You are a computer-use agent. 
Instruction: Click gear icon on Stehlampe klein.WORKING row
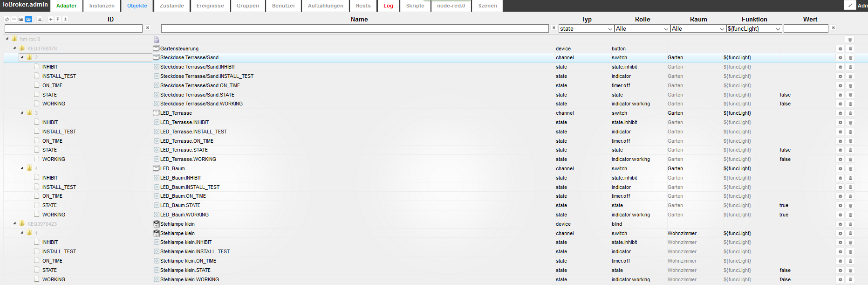coord(841,280)
